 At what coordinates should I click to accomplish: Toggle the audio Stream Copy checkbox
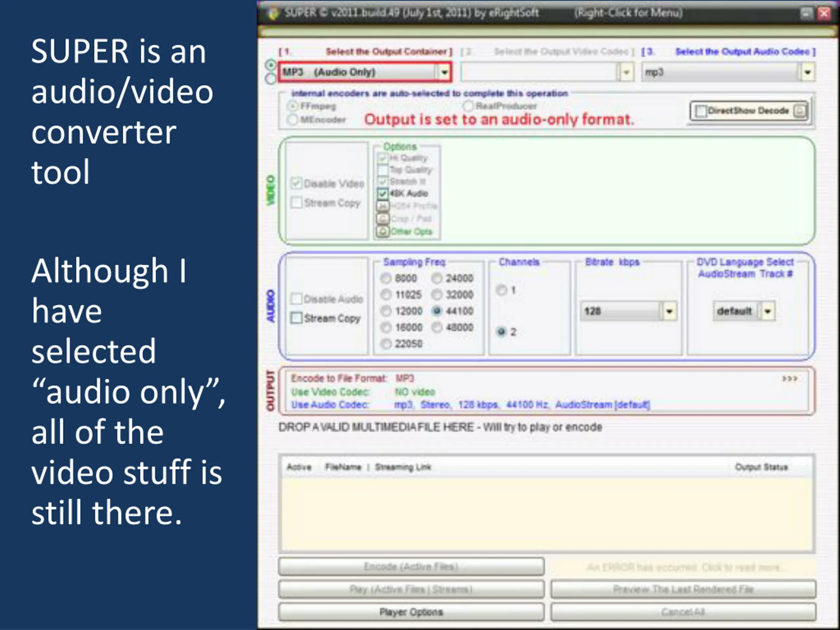(296, 318)
